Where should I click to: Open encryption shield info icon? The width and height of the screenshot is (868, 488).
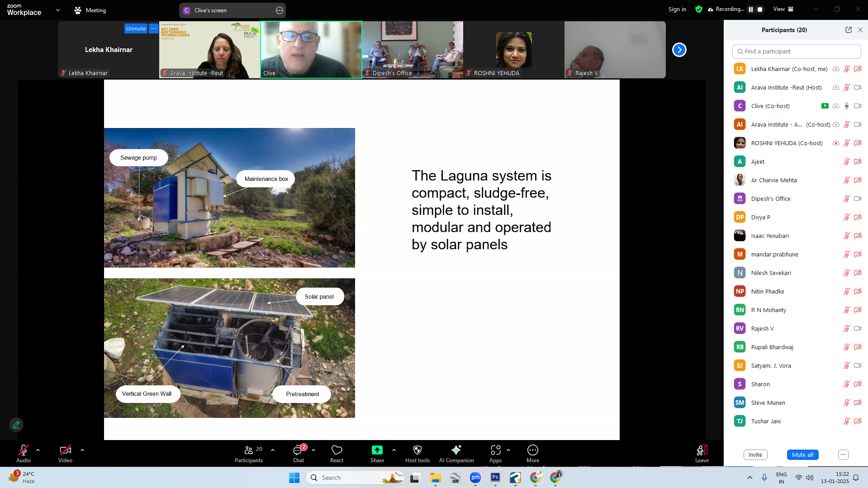pyautogui.click(x=699, y=9)
